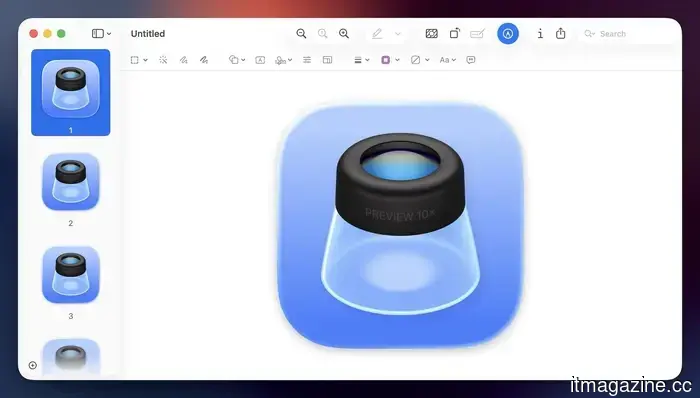700x398 pixels.
Task: Click the Untitled document title
Action: click(148, 34)
